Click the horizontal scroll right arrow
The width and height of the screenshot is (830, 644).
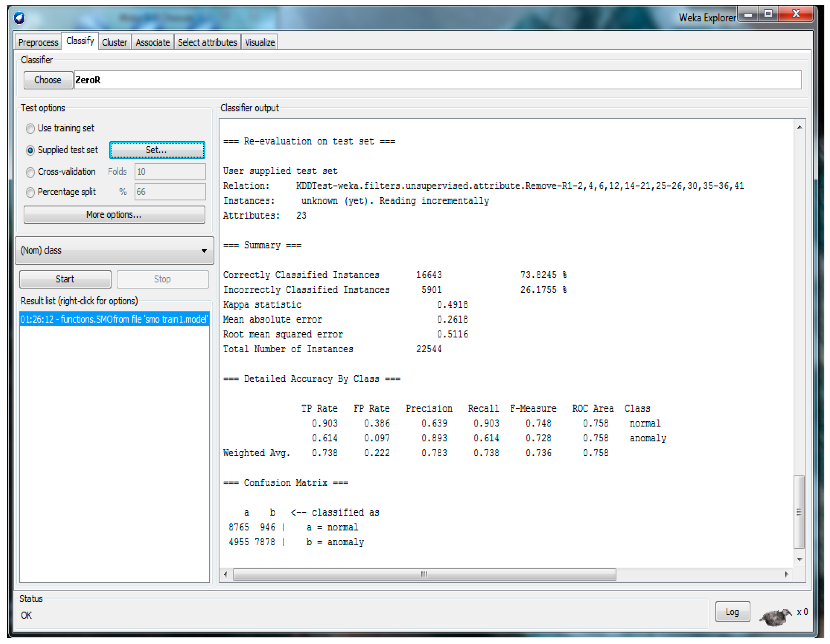(x=786, y=574)
